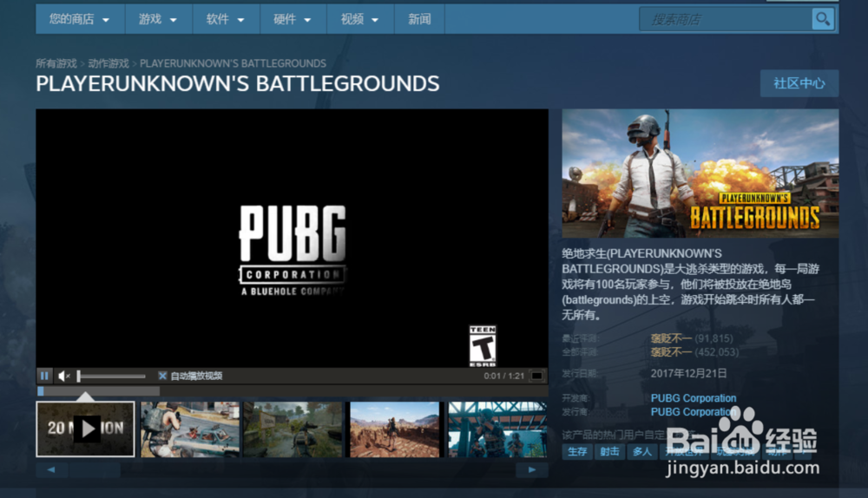Follow the 所有游戏 breadcrumb link
The width and height of the screenshot is (868, 498).
click(x=56, y=63)
